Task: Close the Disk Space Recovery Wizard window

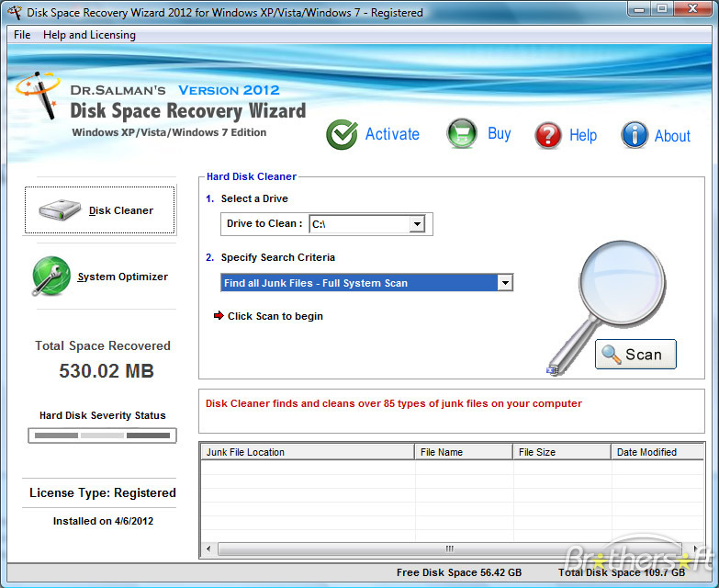Action: coord(693,9)
